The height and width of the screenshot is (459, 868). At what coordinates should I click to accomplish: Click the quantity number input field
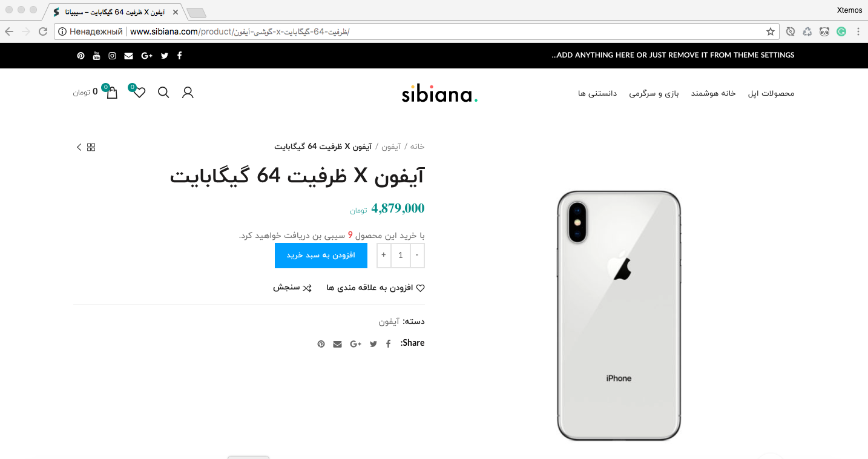(x=400, y=256)
